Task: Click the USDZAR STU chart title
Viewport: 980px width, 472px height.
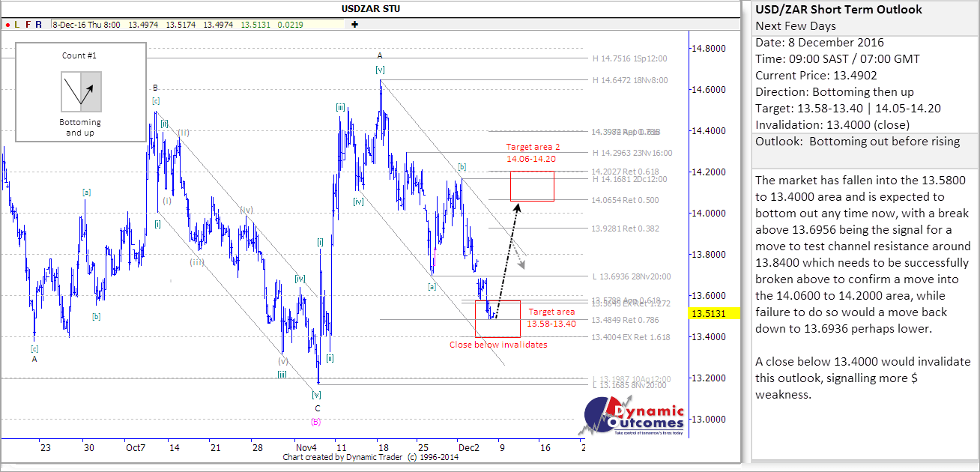Action: click(x=370, y=8)
